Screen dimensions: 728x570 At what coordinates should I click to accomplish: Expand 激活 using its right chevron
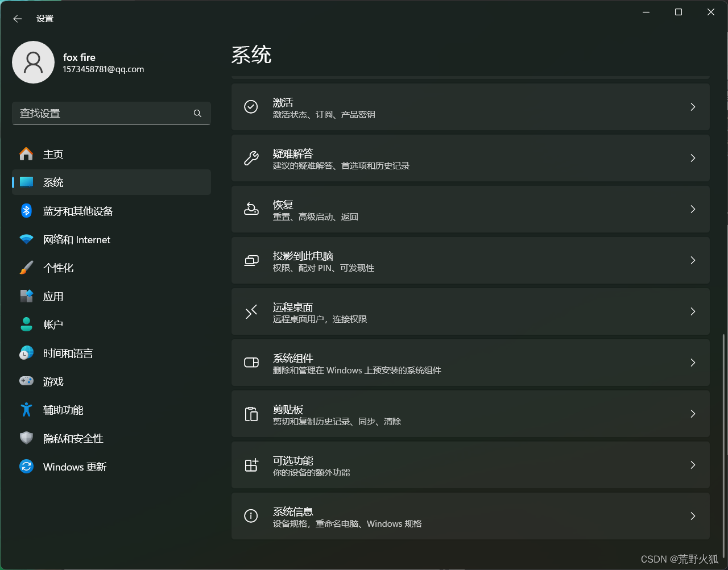pyautogui.click(x=693, y=107)
